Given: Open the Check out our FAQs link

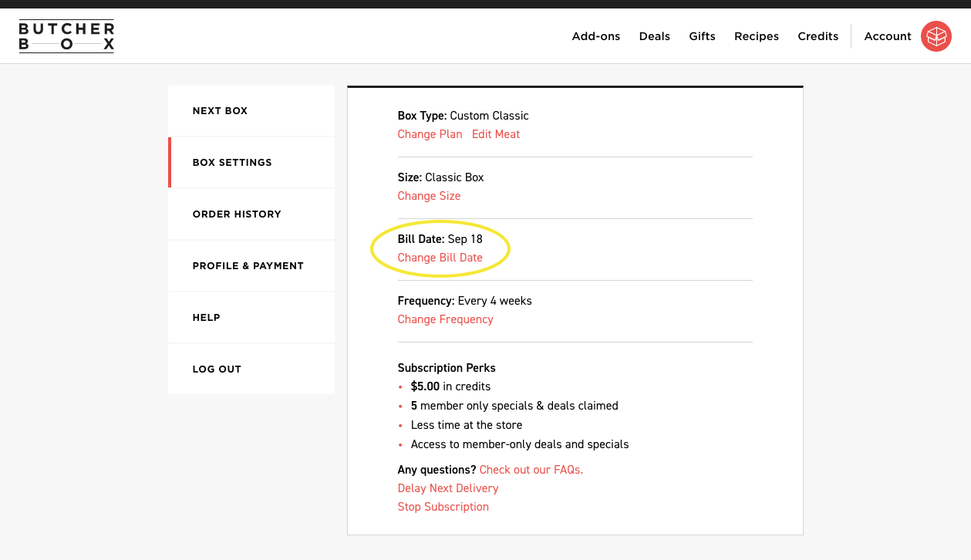Looking at the screenshot, I should click(x=531, y=470).
